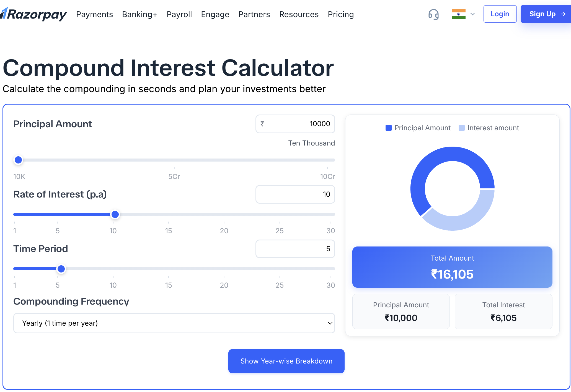Open the Compounding Frequency dropdown
Screen dimensions: 571x392
(x=174, y=323)
